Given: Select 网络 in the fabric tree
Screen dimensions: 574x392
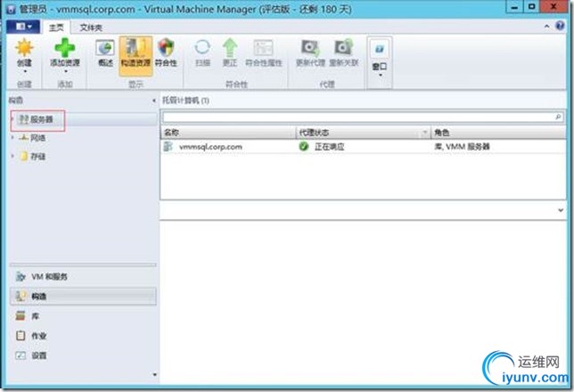Looking at the screenshot, I should tap(38, 138).
